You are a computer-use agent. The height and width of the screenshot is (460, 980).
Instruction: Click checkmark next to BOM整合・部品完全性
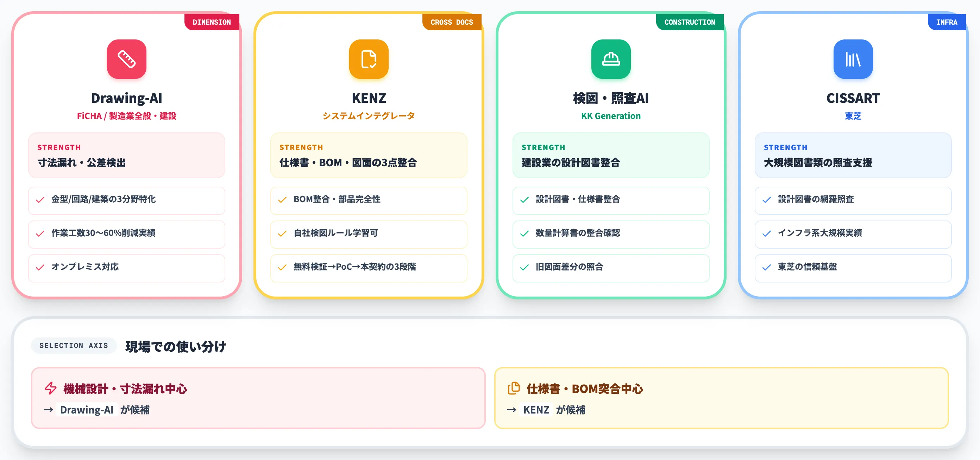click(282, 200)
